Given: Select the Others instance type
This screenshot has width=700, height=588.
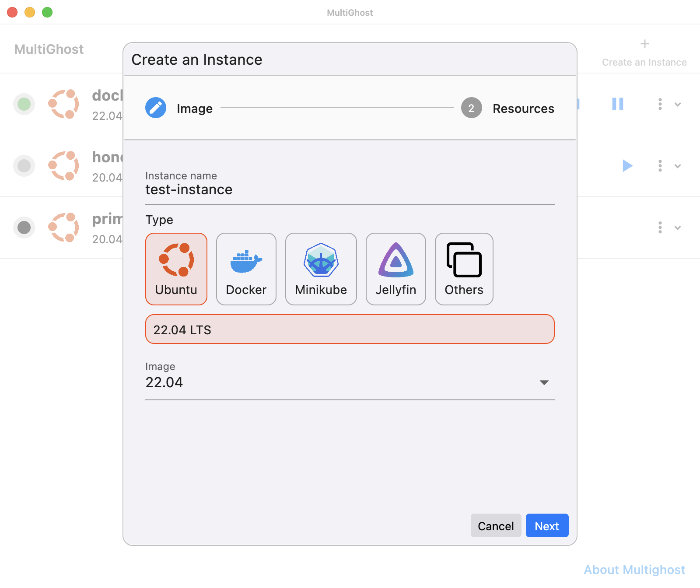Looking at the screenshot, I should pyautogui.click(x=464, y=269).
